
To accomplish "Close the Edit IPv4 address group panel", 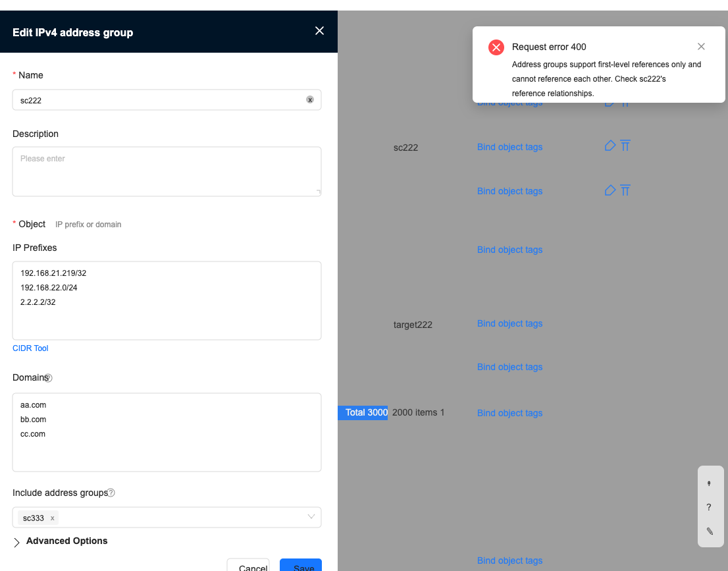I will [x=319, y=31].
